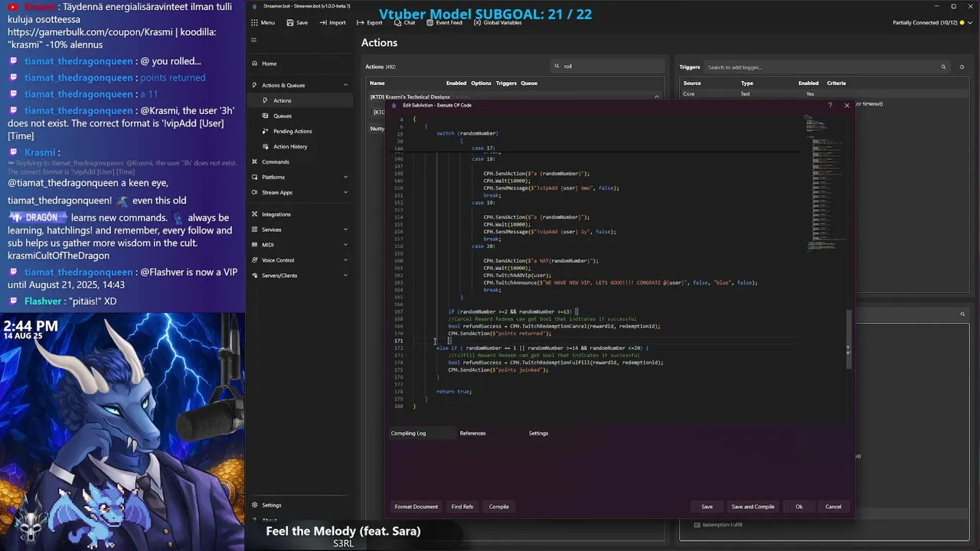Expand the Stream Apps section
Viewport: 980px width, 551px height.
coord(300,192)
